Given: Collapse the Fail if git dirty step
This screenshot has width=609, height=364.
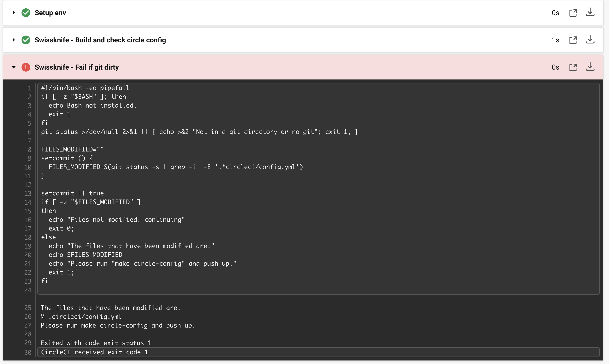Looking at the screenshot, I should click(14, 67).
